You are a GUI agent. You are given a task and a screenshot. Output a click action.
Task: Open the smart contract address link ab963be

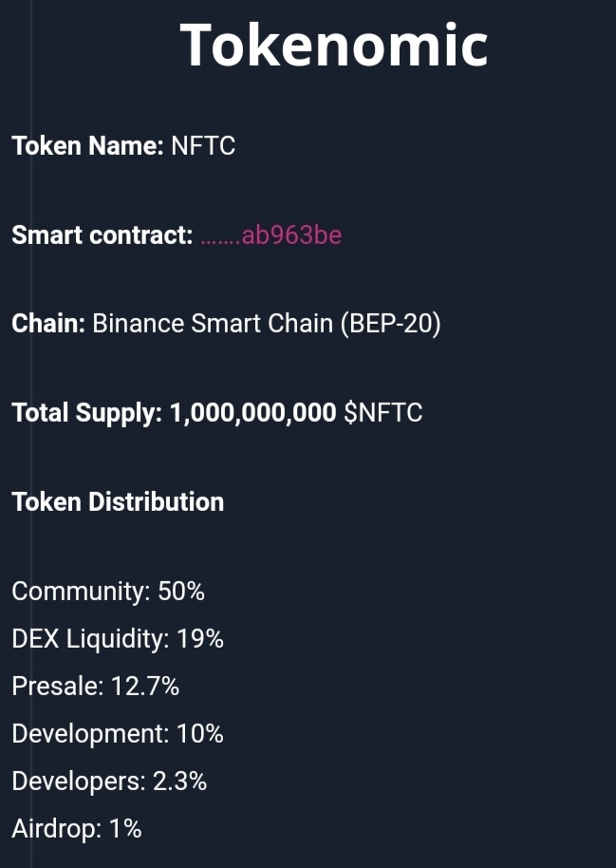271,236
